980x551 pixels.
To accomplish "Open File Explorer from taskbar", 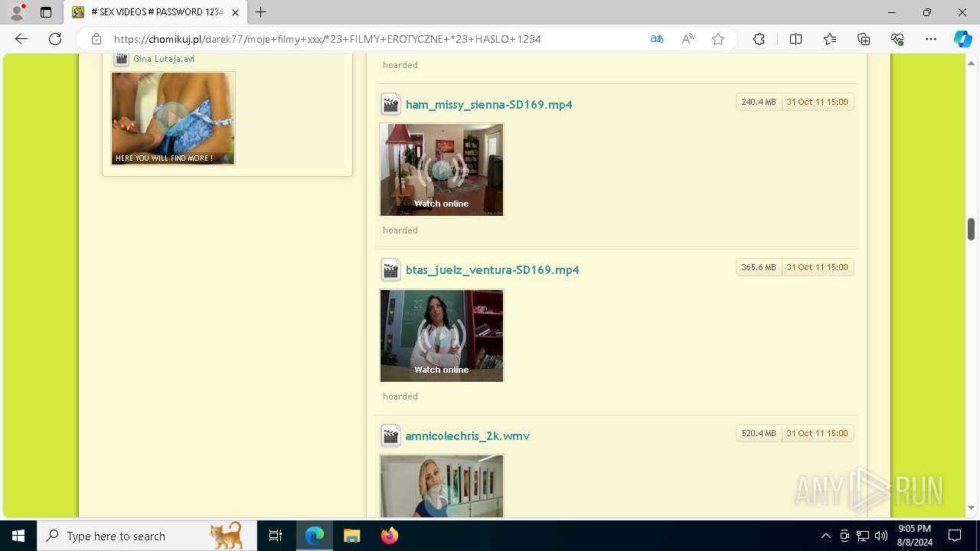I will (351, 536).
